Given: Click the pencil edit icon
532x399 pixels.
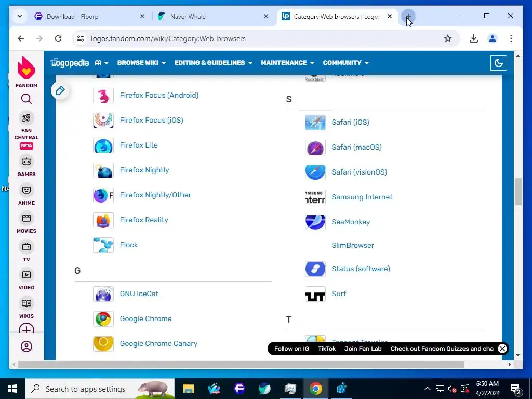Looking at the screenshot, I should pyautogui.click(x=60, y=90).
